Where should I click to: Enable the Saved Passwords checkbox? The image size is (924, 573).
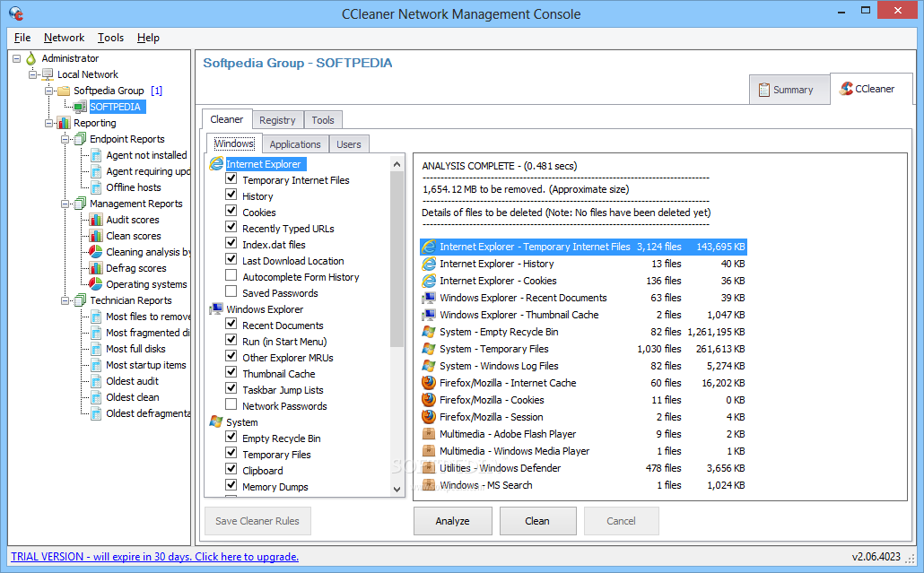tap(231, 291)
